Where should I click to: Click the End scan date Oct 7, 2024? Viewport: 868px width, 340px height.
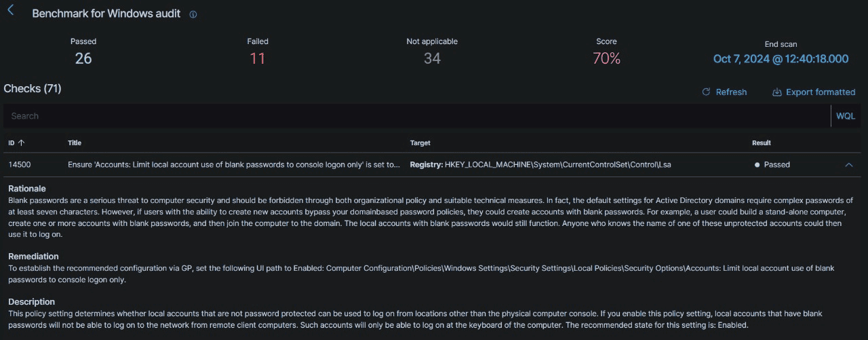tap(781, 59)
